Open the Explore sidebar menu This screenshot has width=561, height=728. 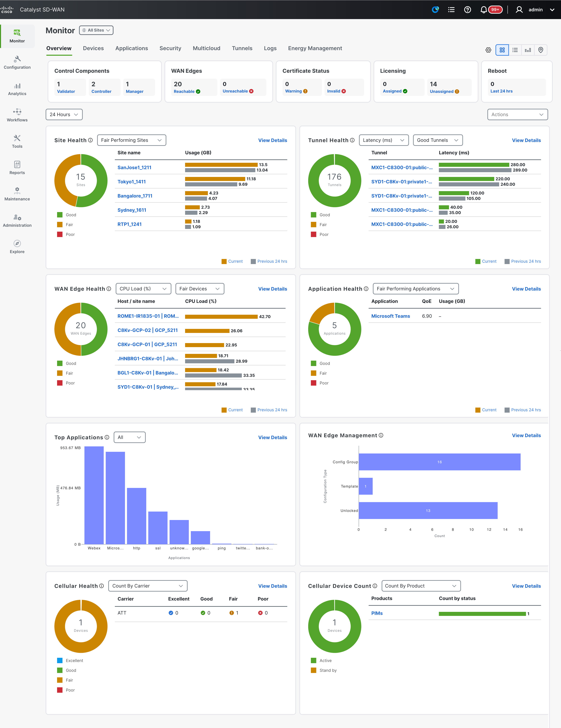click(x=17, y=247)
